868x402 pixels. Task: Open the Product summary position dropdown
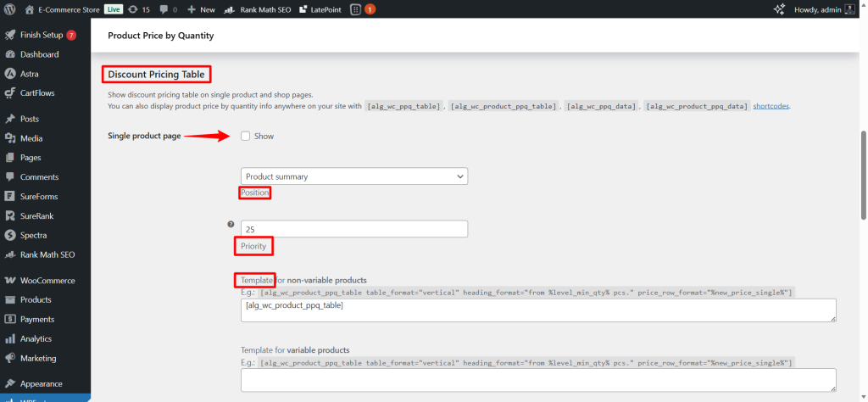pos(353,176)
